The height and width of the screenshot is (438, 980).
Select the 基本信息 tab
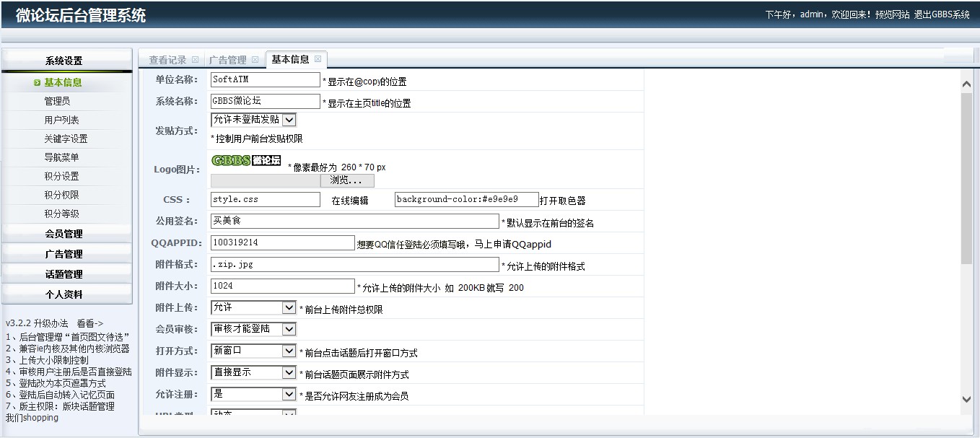[290, 59]
